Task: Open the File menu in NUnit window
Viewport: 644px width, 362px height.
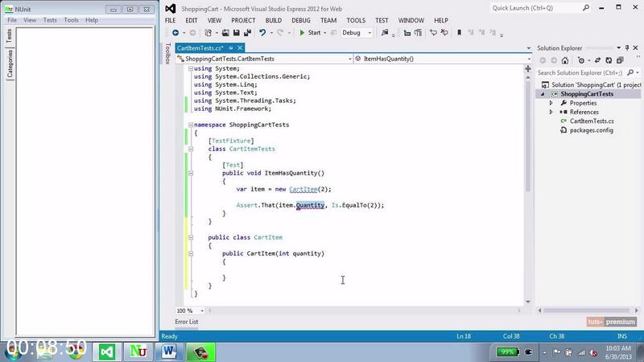Action: coord(12,19)
